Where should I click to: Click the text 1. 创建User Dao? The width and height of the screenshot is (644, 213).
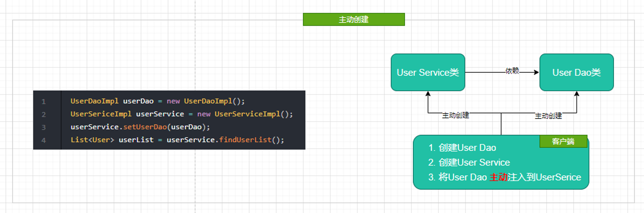coord(462,148)
